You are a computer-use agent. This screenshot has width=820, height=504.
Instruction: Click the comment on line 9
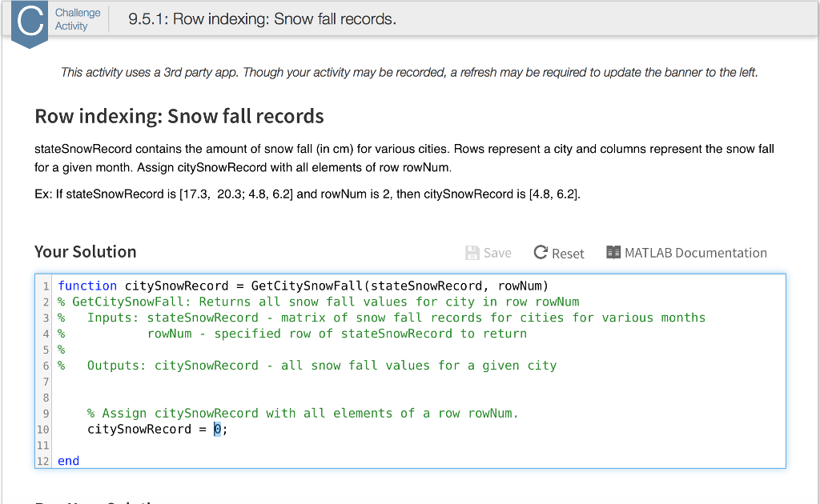(240, 413)
